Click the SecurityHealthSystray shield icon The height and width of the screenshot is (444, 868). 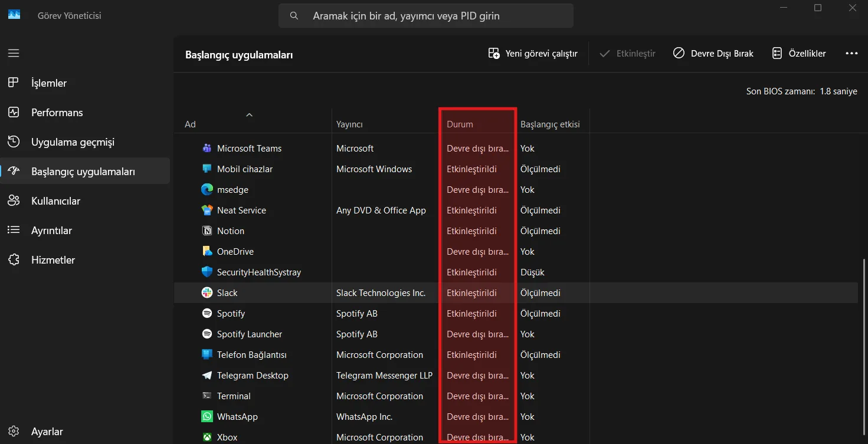click(207, 272)
